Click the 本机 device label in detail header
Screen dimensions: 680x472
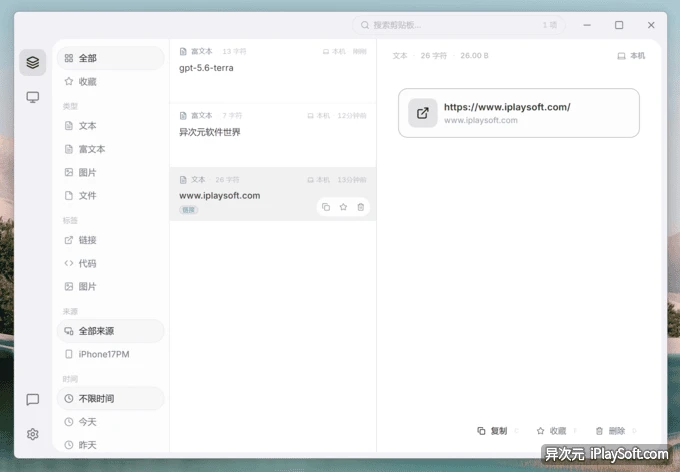click(x=631, y=56)
